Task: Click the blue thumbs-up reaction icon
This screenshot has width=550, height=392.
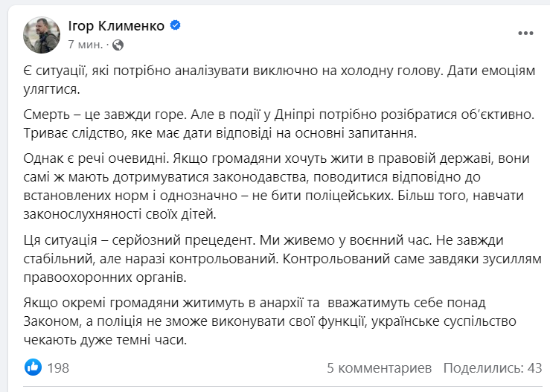Action: coord(33,367)
